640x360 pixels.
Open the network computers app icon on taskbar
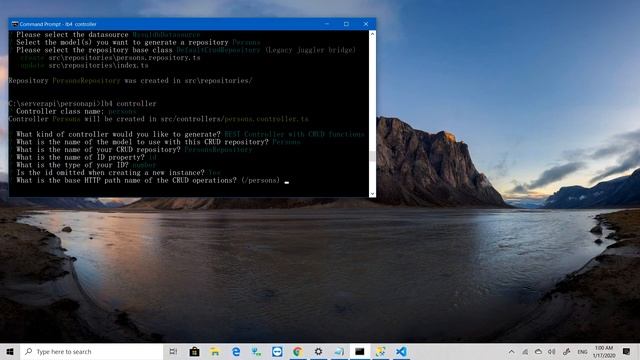click(256, 351)
